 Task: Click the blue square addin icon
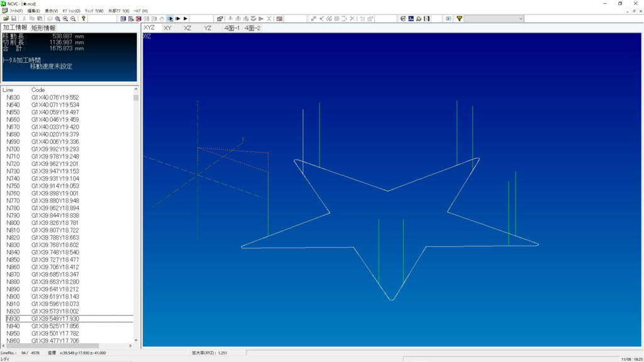411,18
